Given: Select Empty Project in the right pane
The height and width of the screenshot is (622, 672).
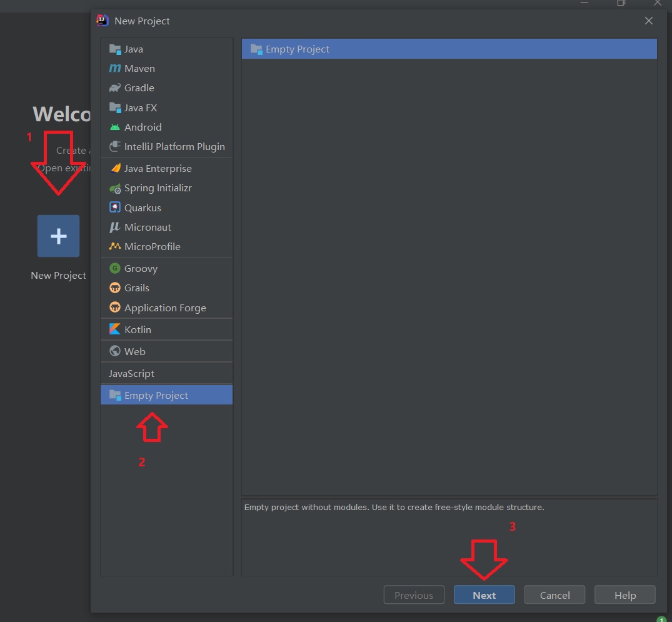Looking at the screenshot, I should click(x=297, y=49).
